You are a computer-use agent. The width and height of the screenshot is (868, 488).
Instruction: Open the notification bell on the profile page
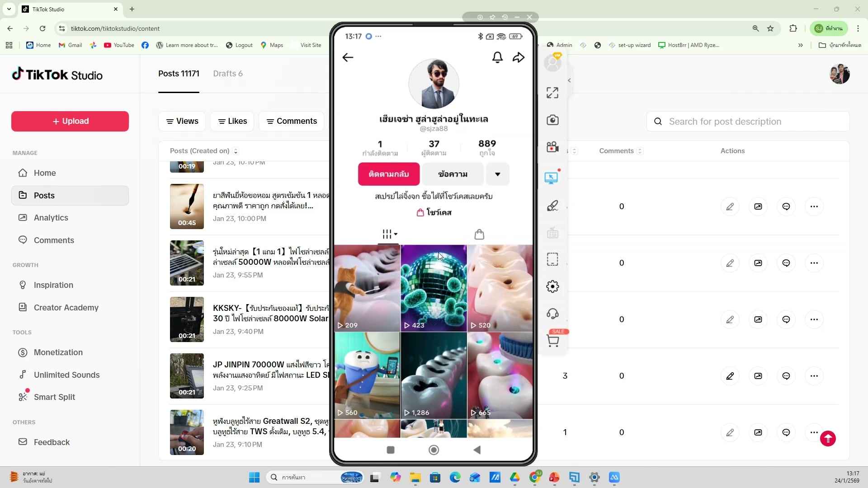pos(497,57)
